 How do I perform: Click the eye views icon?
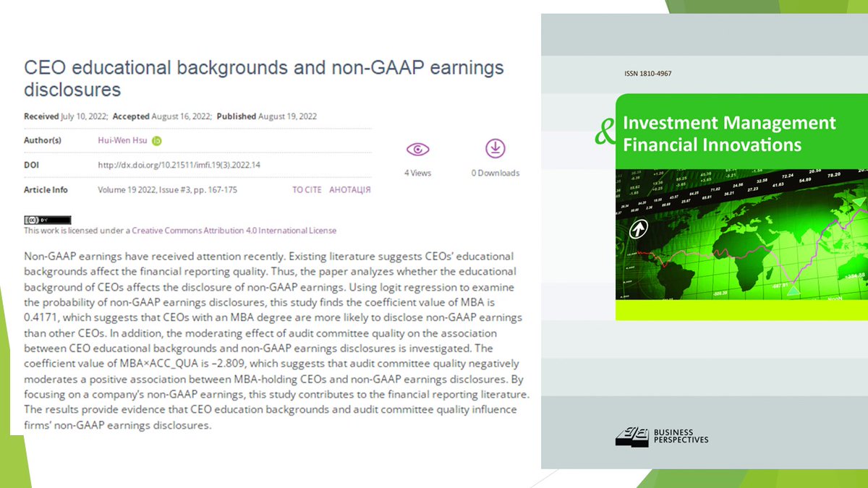pyautogui.click(x=417, y=150)
